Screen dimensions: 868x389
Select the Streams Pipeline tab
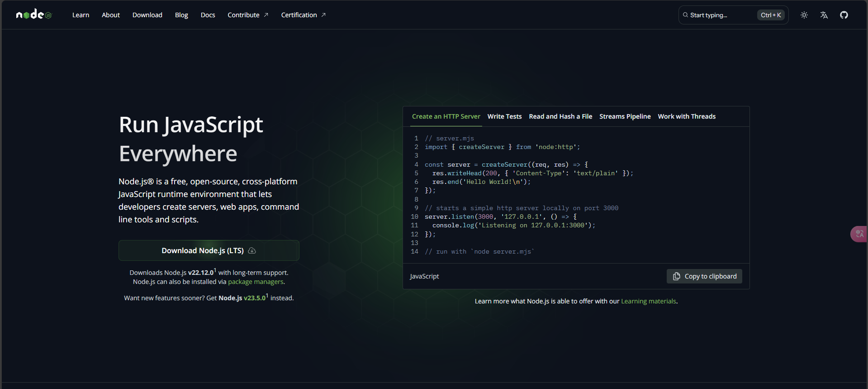tap(625, 116)
